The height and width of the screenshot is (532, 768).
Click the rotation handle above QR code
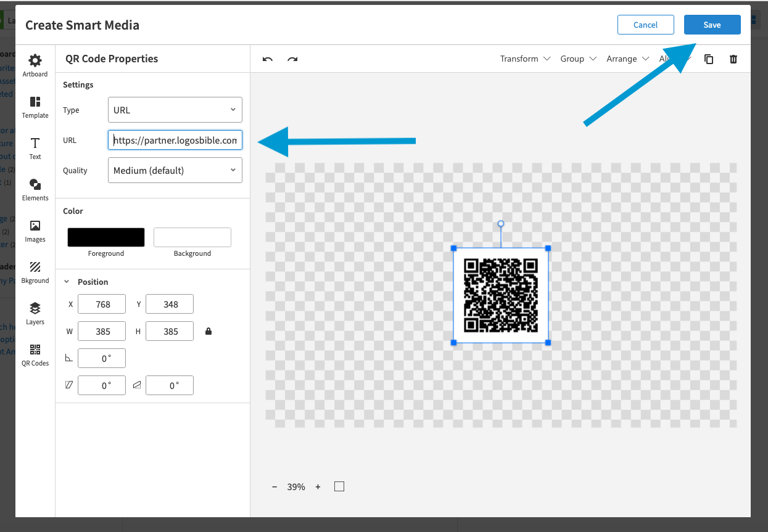tap(501, 224)
